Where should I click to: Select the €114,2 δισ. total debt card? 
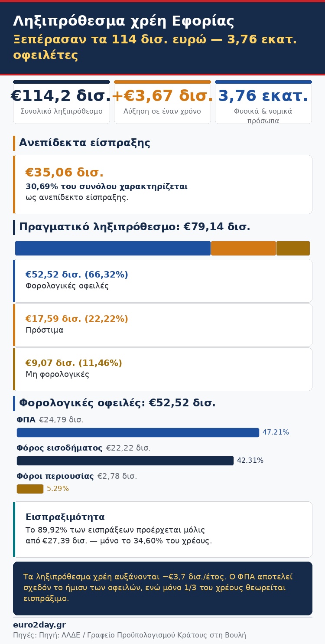coord(62,102)
